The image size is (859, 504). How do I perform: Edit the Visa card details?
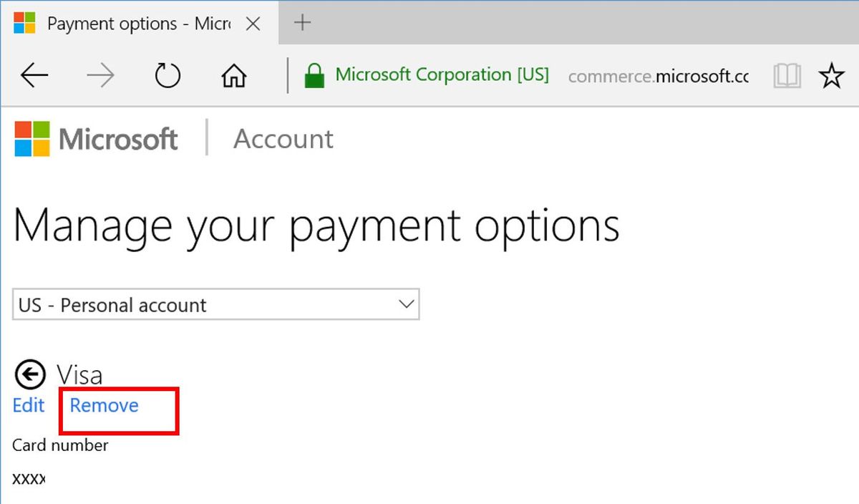click(x=27, y=405)
